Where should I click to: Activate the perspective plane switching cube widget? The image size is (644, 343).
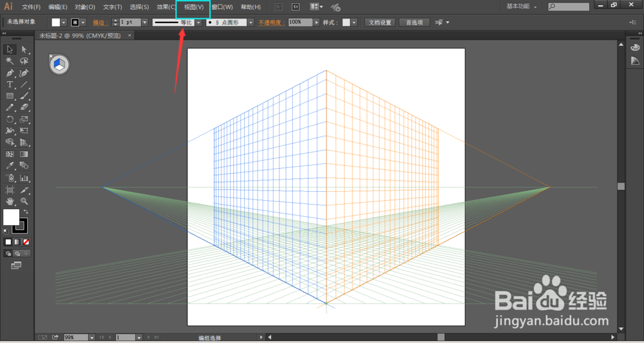point(59,65)
